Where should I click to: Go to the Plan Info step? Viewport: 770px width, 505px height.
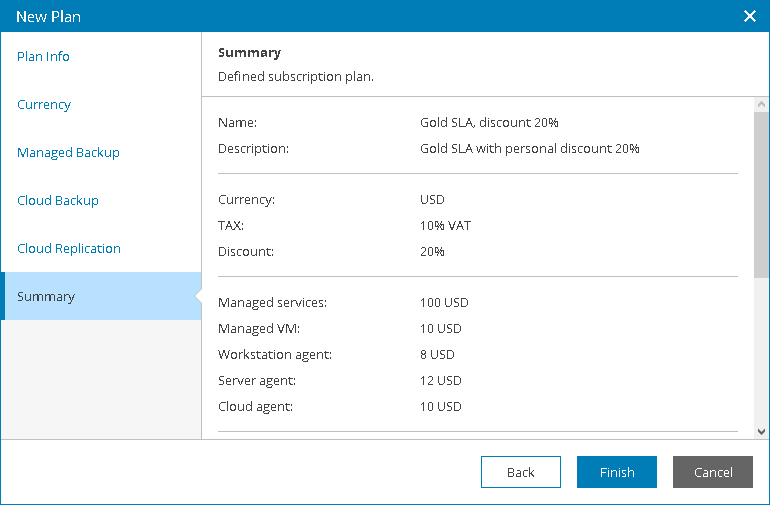click(x=43, y=56)
